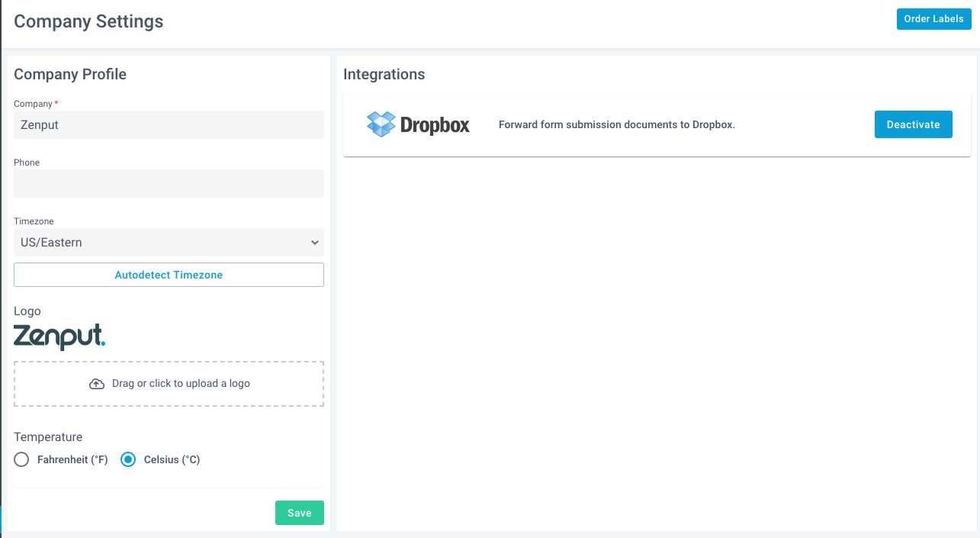Select the Fahrenheit (°F) radio button
This screenshot has width=980, height=538.
pos(21,459)
